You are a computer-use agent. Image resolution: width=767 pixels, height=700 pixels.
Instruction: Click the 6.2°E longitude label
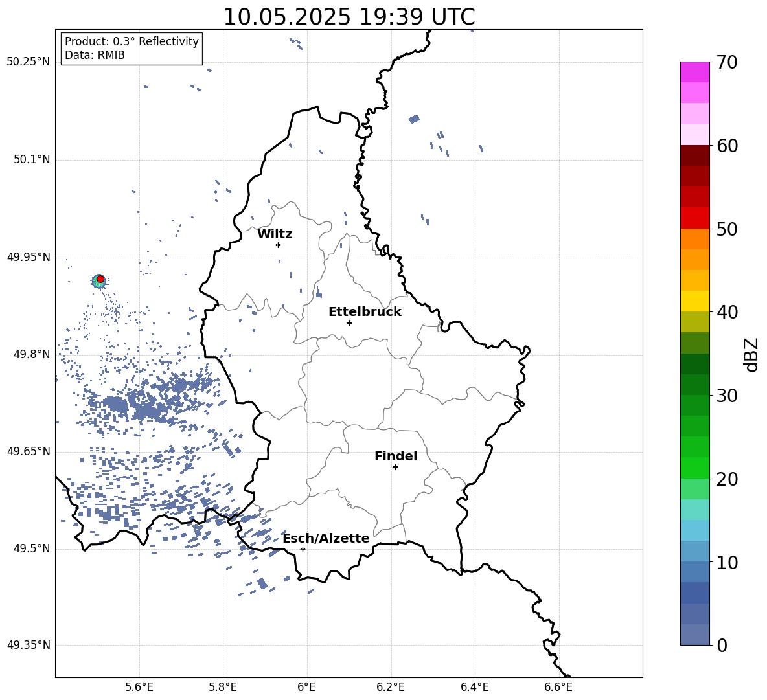(391, 687)
